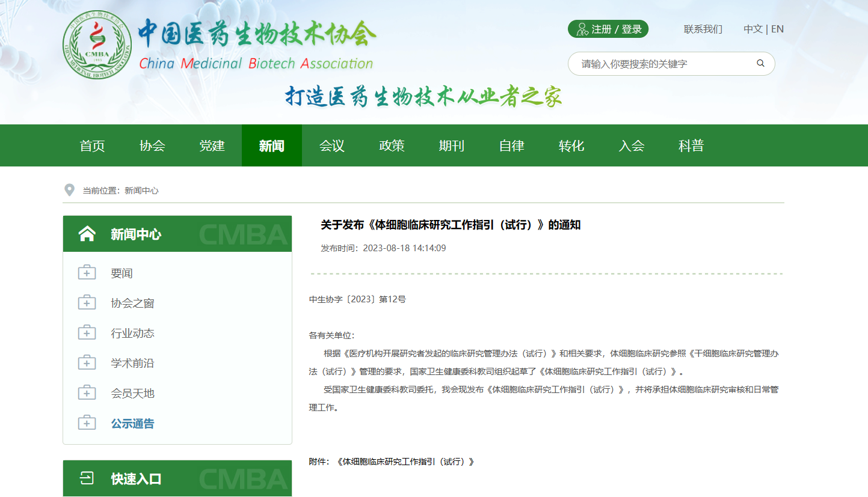Viewport: 868px width, 497px height.
Task: Open 公示通告 sidebar category
Action: click(x=132, y=424)
